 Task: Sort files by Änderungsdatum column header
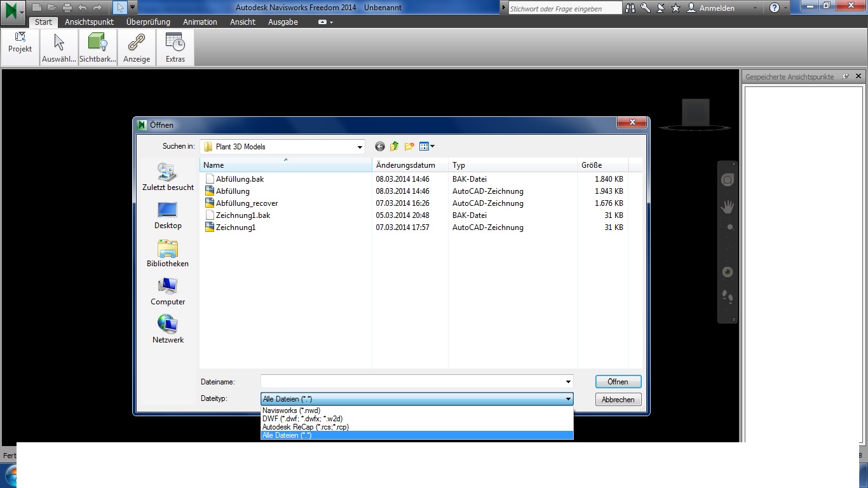(x=410, y=165)
